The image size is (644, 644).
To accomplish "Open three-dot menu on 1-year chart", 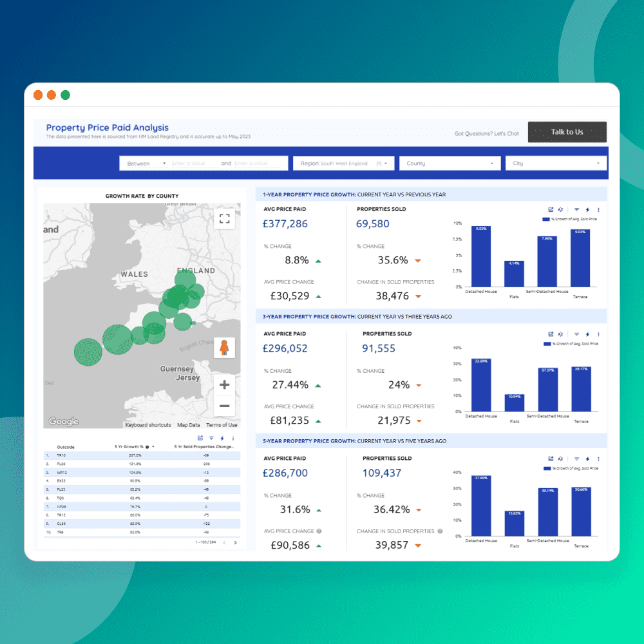I will click(x=598, y=209).
